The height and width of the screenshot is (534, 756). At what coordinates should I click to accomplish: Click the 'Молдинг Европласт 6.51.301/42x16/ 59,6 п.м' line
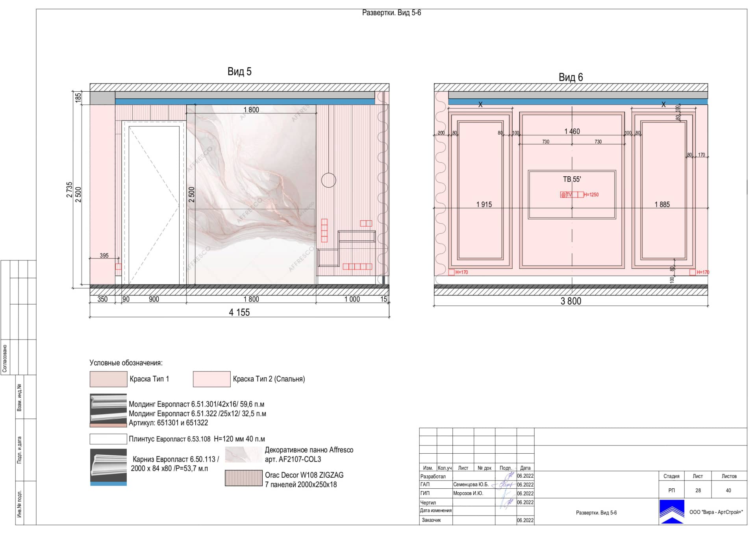(196, 404)
